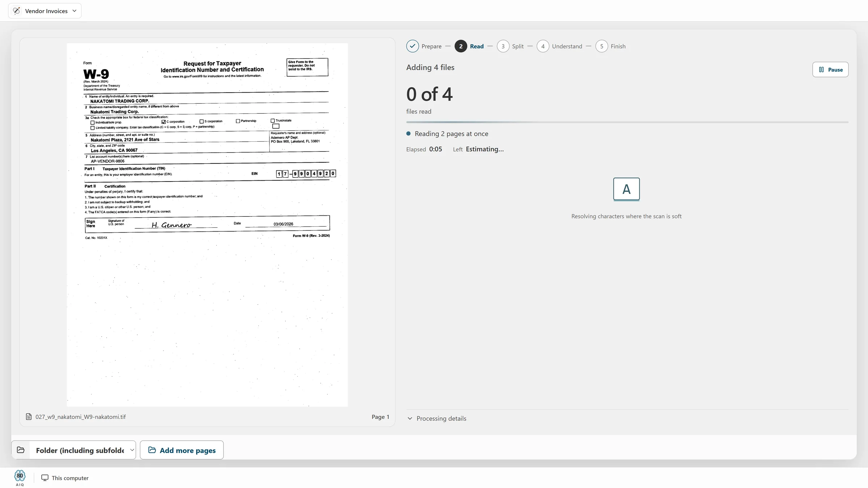This screenshot has width=868, height=488.
Task: Click Add more pages button
Action: pyautogui.click(x=182, y=450)
